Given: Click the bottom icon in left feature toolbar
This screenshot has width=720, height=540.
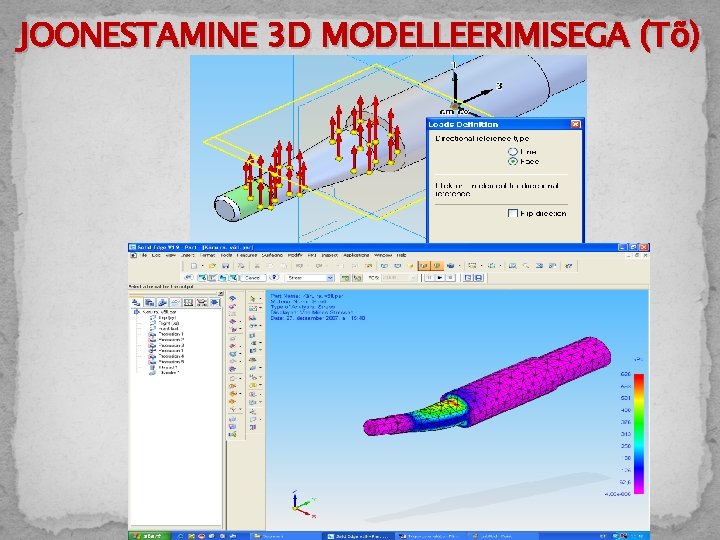Looking at the screenshot, I should pyautogui.click(x=233, y=434).
